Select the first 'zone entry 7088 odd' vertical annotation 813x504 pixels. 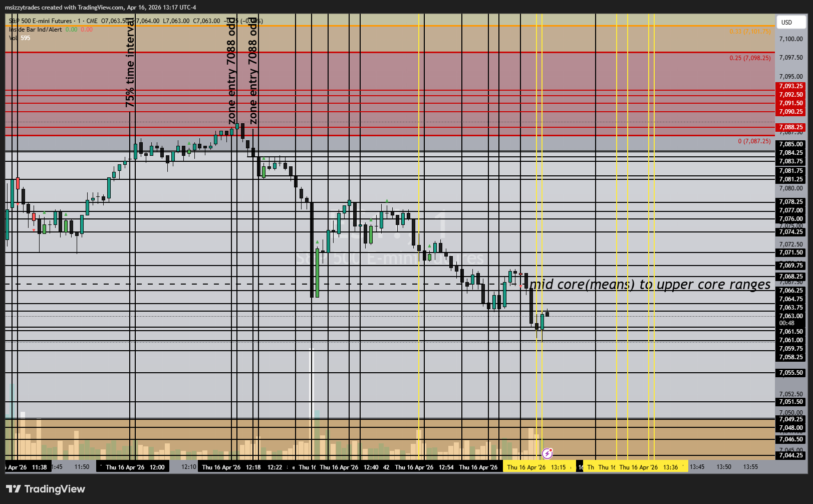click(231, 71)
